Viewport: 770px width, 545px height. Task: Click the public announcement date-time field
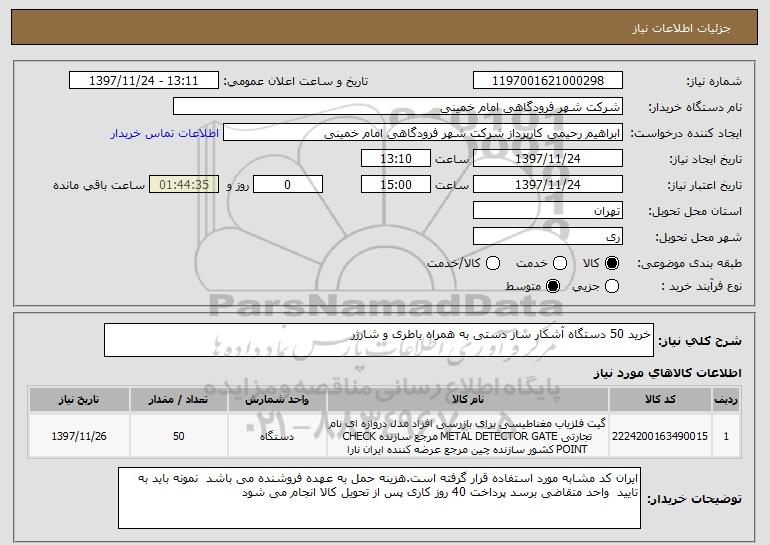(x=144, y=80)
